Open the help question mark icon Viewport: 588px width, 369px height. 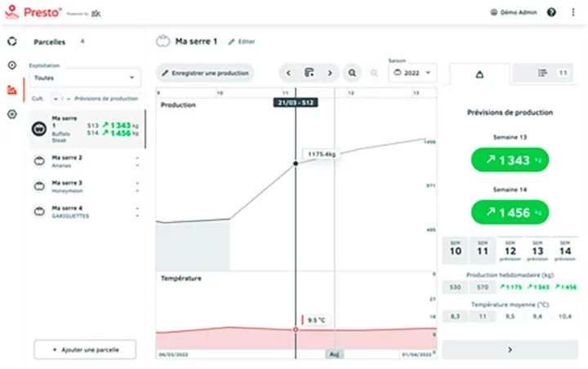click(551, 13)
